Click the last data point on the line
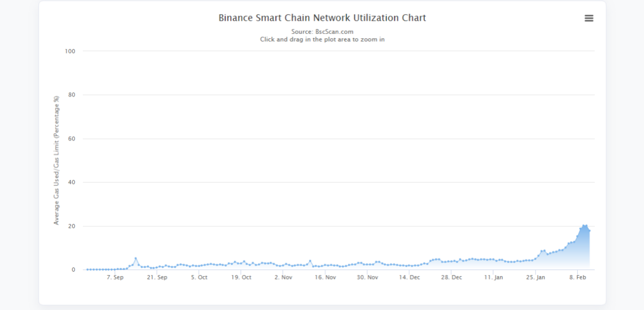The height and width of the screenshot is (310, 644). pyautogui.click(x=589, y=231)
